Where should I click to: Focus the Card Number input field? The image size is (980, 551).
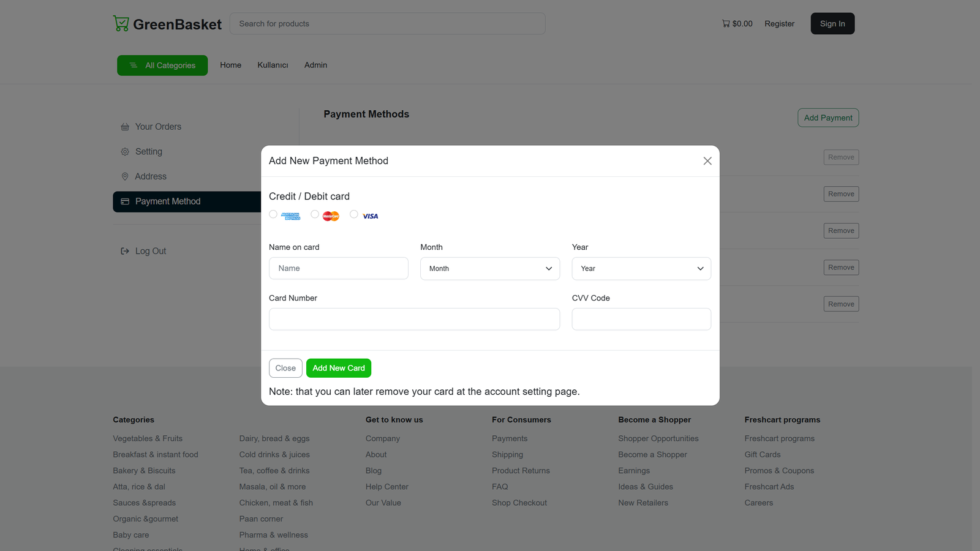(x=414, y=319)
